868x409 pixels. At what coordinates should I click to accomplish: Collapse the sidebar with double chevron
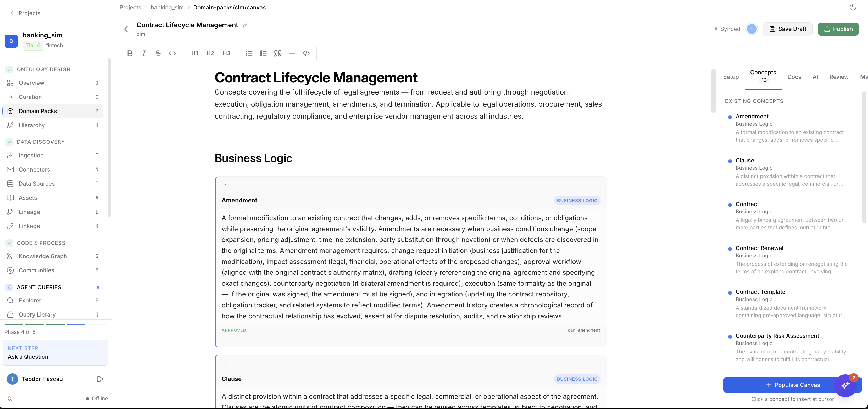(x=10, y=399)
